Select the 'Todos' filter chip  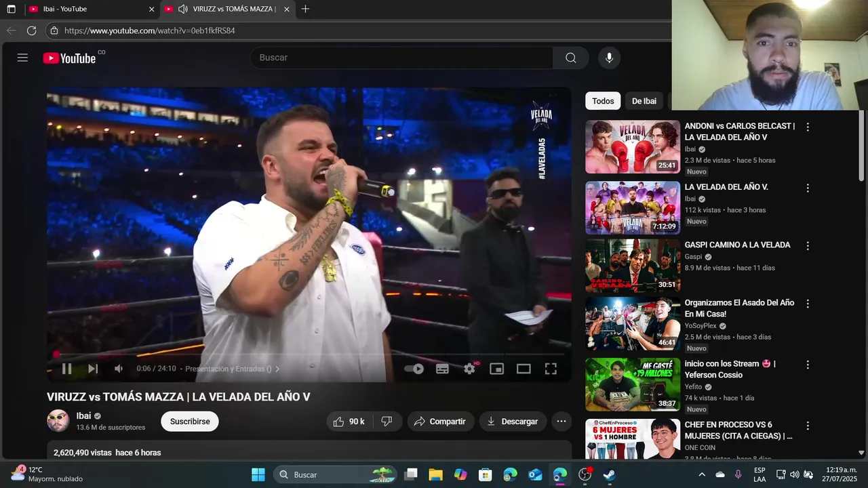(x=603, y=101)
